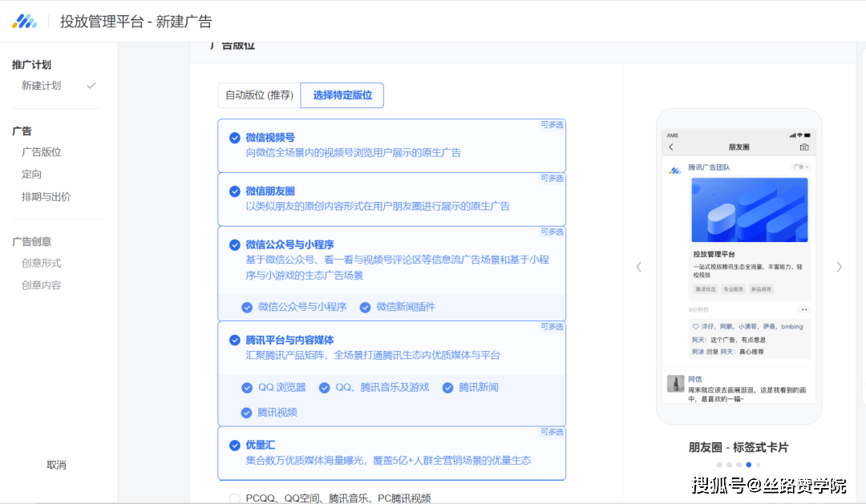Screen dimensions: 866x504
Task: Click the back arrow in phone preview
Action: tap(671, 147)
